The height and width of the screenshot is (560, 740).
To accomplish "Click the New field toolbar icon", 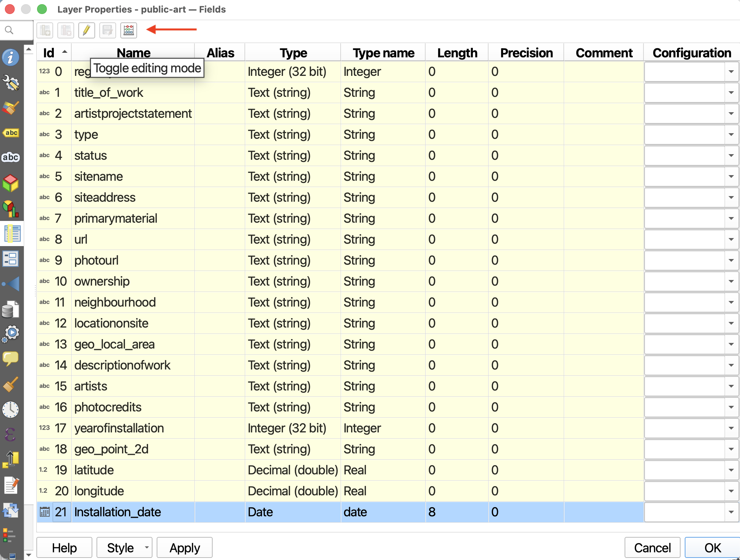I will click(x=45, y=30).
